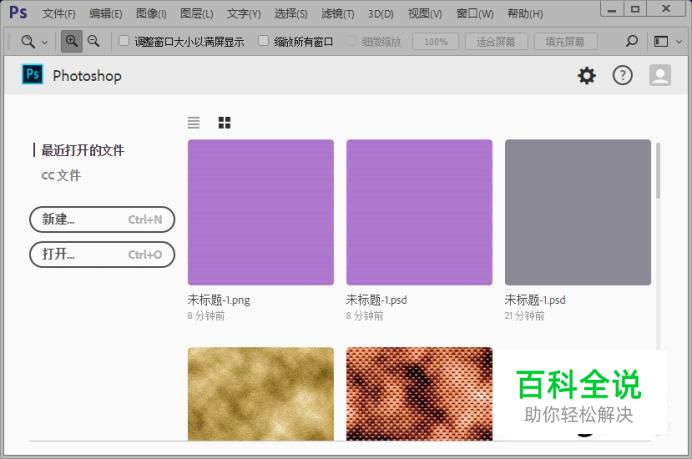692x459 pixels.
Task: Toggle the 细微缩放 checkbox
Action: pyautogui.click(x=351, y=41)
